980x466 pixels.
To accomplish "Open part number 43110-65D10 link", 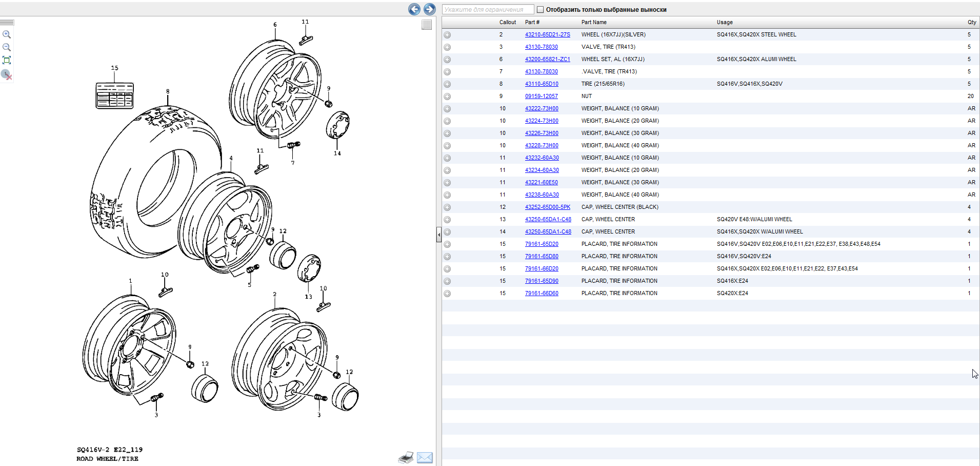I will (542, 84).
